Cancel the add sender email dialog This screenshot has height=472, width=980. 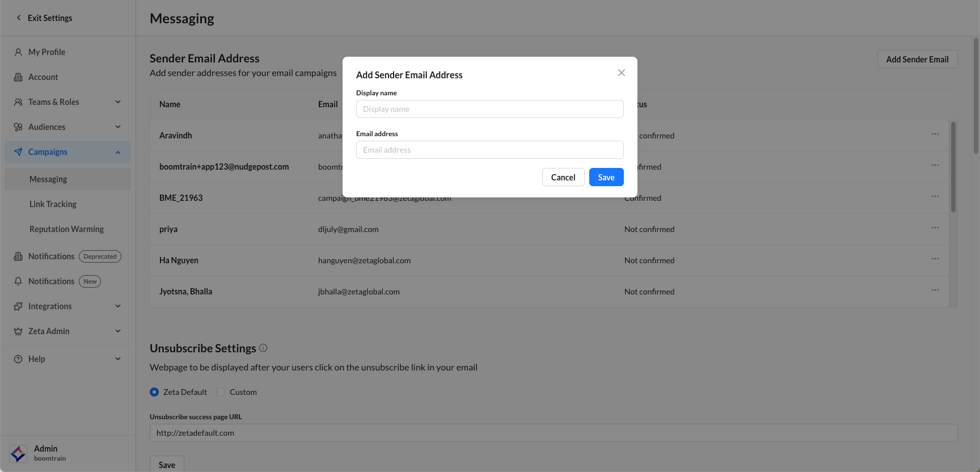point(563,178)
